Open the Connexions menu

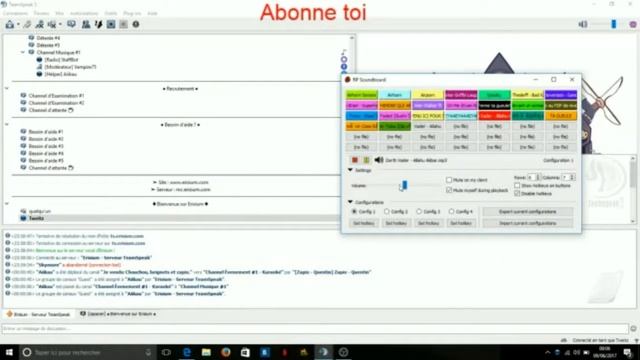point(15,13)
